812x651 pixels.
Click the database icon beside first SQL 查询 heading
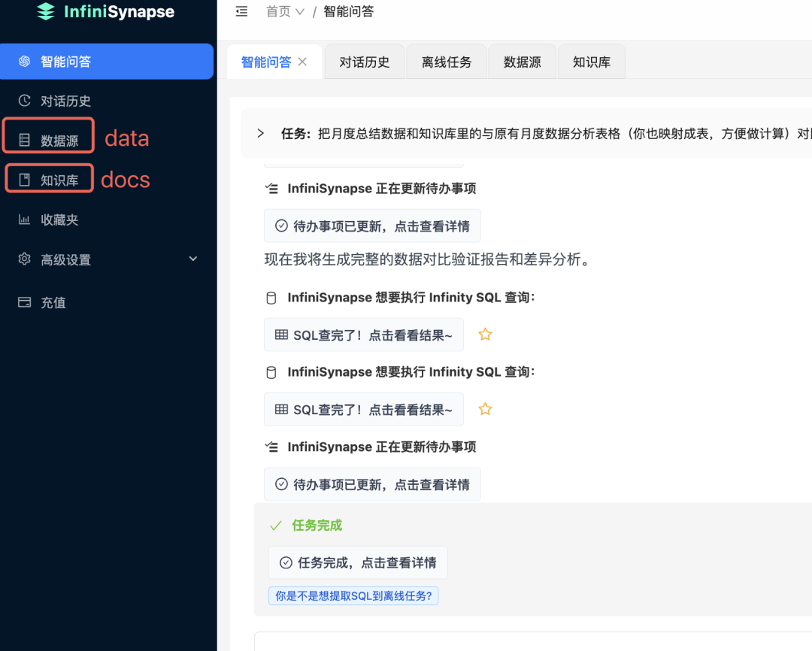pos(271,298)
